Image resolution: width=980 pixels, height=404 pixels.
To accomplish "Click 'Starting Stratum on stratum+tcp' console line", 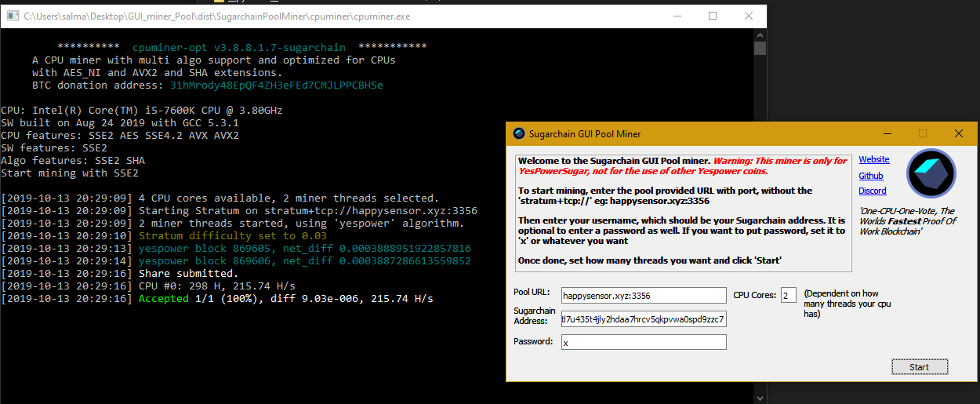I will point(239,211).
